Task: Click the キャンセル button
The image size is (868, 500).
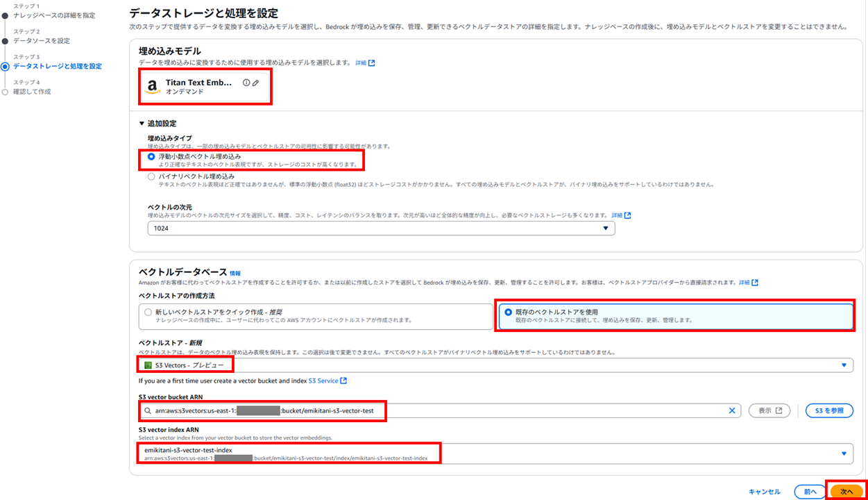Action: point(765,492)
